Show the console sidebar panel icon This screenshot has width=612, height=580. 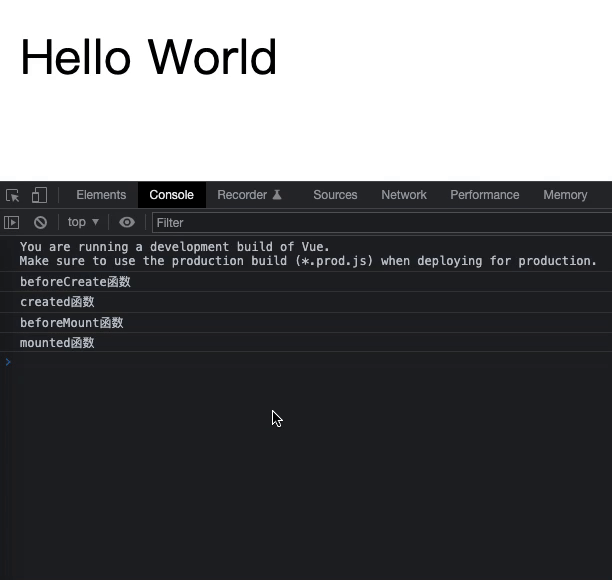point(11,222)
